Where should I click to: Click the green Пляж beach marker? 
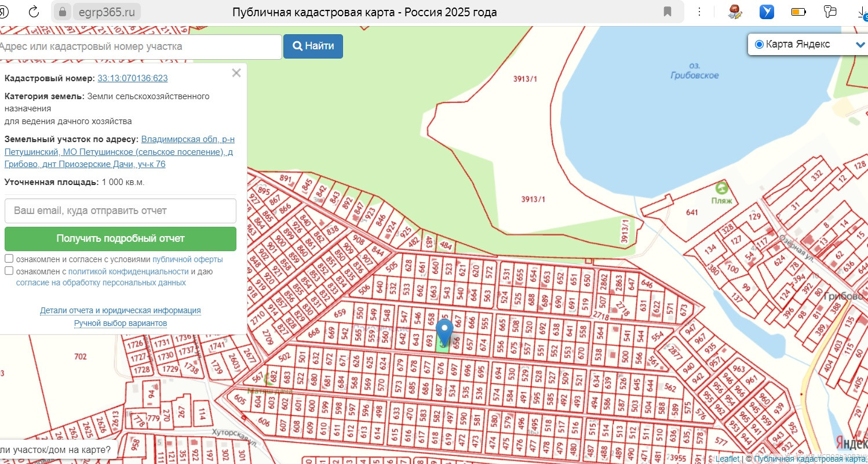tap(722, 188)
